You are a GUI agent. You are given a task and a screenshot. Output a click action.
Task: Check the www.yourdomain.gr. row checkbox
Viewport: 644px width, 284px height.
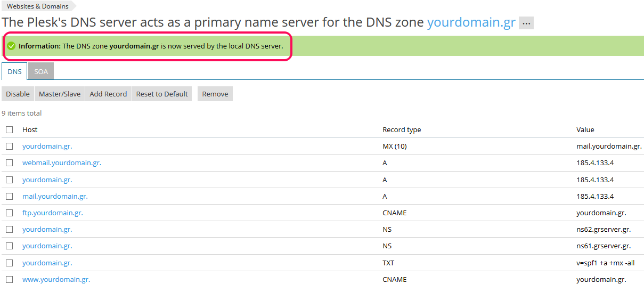[x=9, y=279]
